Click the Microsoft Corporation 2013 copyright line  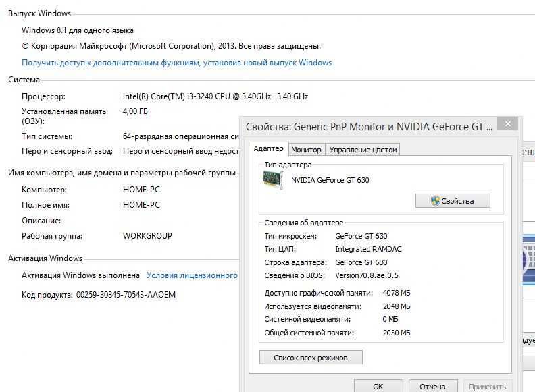pos(172,46)
